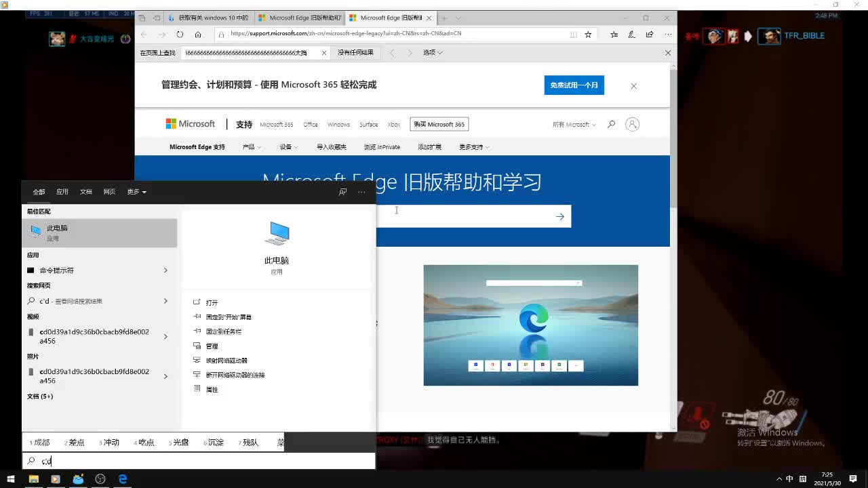The height and width of the screenshot is (488, 868).
Task: Expand the c'd web search result arrow
Action: tap(165, 301)
